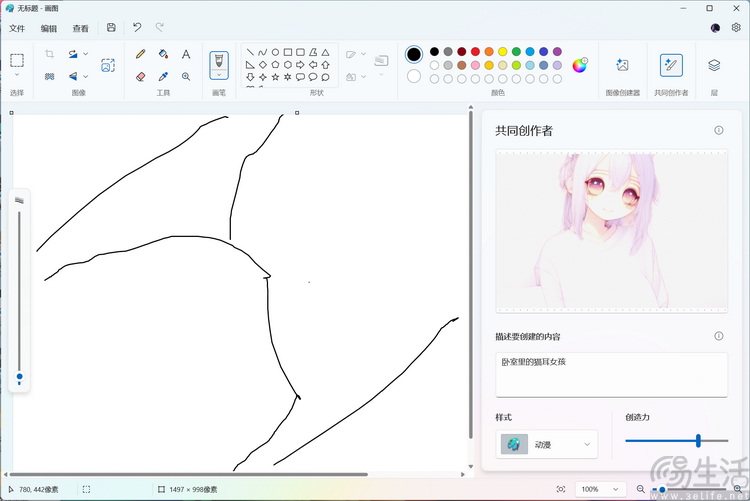Image resolution: width=750 pixels, height=501 pixels.
Task: Choose the Fill bucket tool
Action: coord(163,54)
